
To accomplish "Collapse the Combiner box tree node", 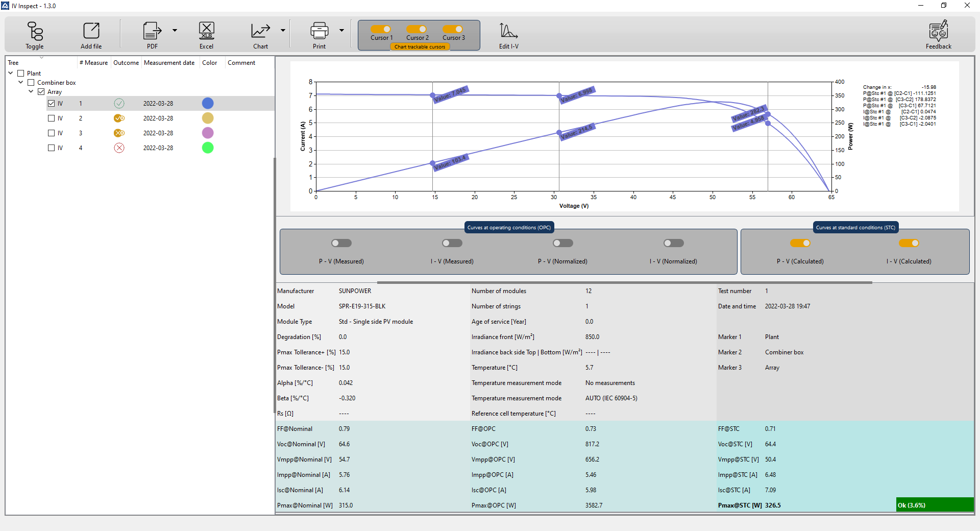I will 21,82.
